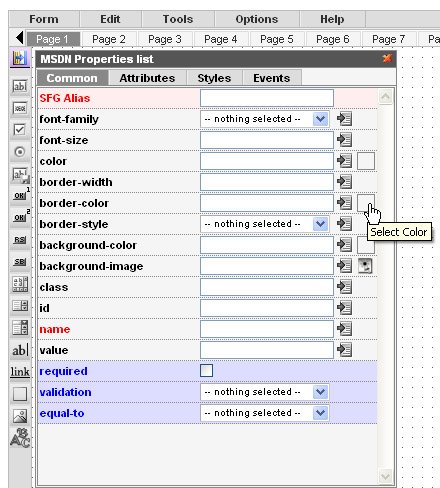The height and width of the screenshot is (488, 440).
Task: Click the value input field
Action: click(267, 350)
